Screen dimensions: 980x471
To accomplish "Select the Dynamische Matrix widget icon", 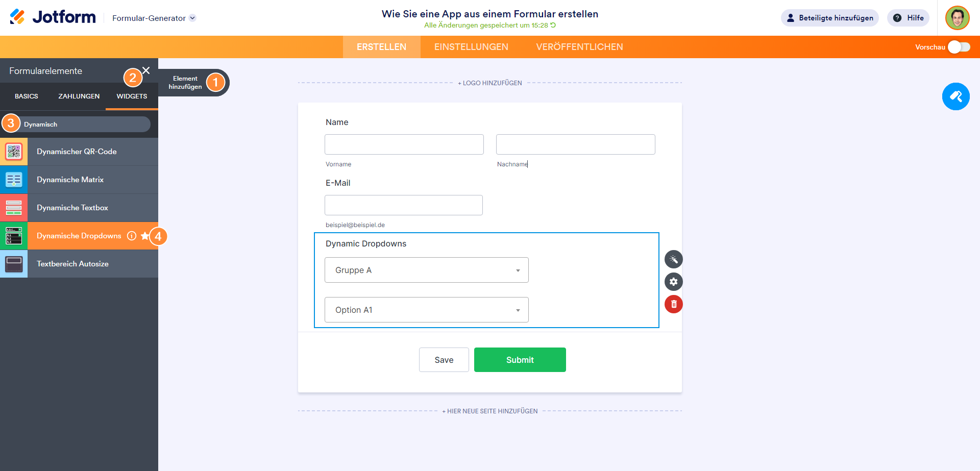I will coord(14,180).
